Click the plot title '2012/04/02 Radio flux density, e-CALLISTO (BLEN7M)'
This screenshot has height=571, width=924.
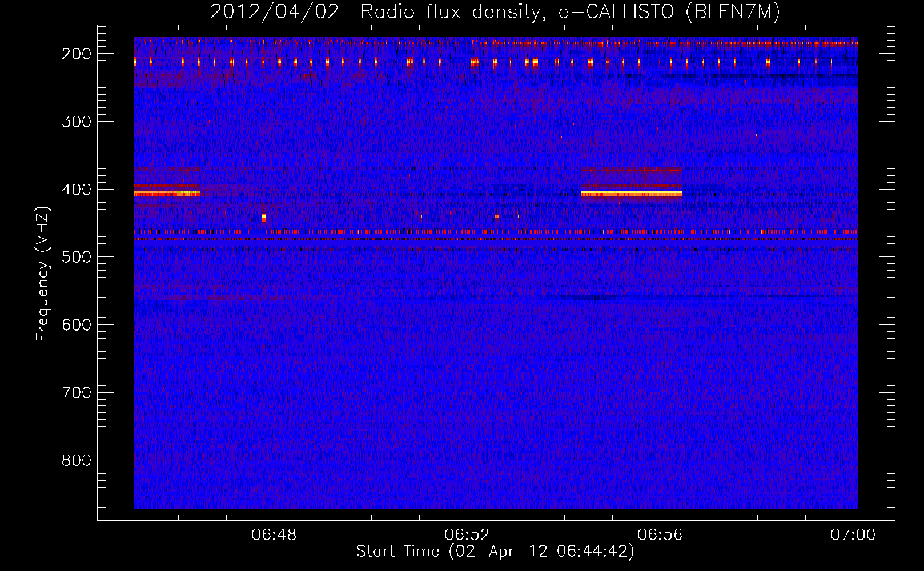pyautogui.click(x=495, y=11)
